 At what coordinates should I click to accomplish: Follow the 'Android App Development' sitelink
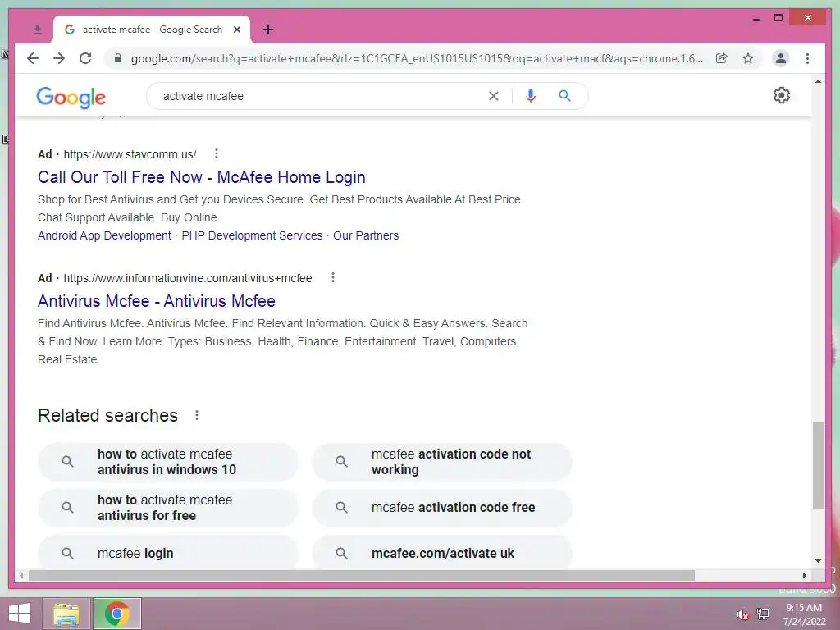(104, 235)
